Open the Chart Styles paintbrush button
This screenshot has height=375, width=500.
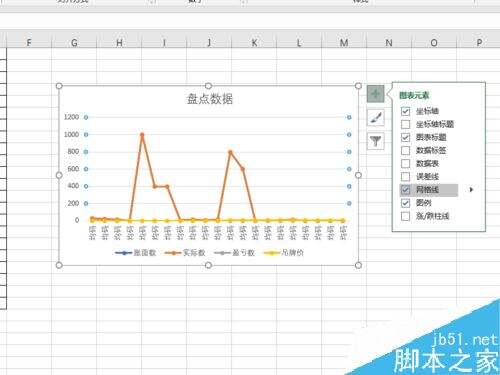click(376, 118)
